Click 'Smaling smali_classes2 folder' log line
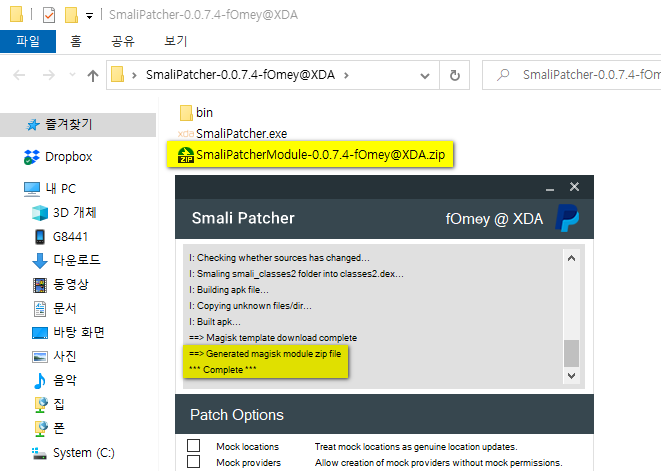This screenshot has height=471, width=661. (x=296, y=274)
